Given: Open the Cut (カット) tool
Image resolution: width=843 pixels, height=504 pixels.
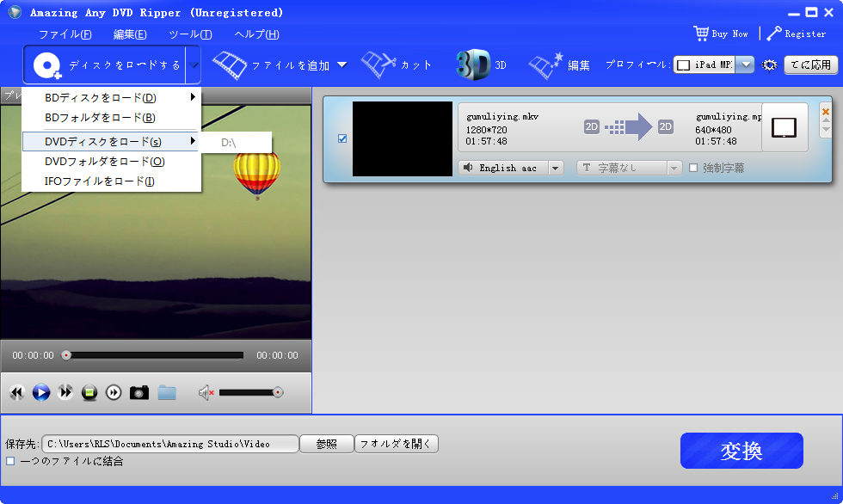Looking at the screenshot, I should point(397,65).
